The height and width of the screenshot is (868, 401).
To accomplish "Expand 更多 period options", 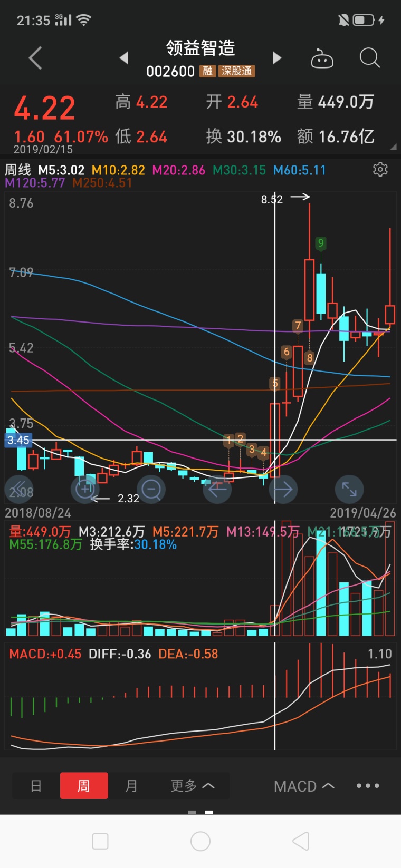I will [192, 786].
